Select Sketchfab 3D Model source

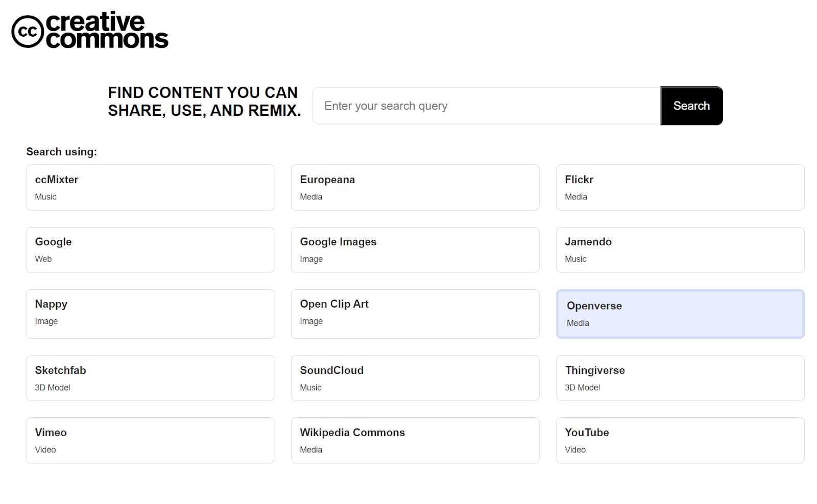[x=150, y=378]
